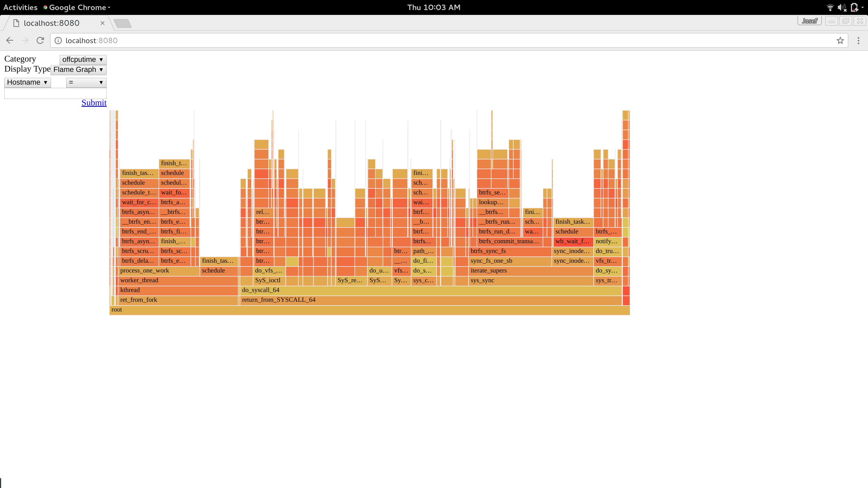The height and width of the screenshot is (488, 868).
Task: Click the site info icon
Action: (x=58, y=40)
